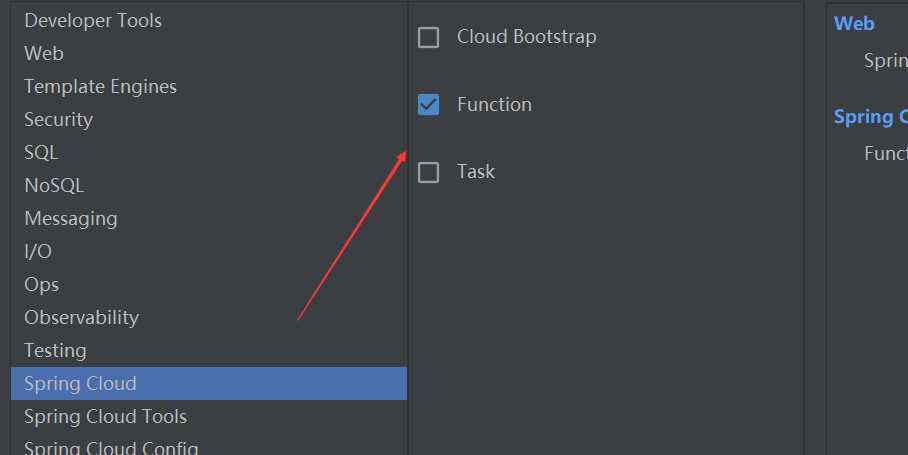Choose the Spring Cloud Tools category
Image resolution: width=908 pixels, height=455 pixels.
coord(209,416)
